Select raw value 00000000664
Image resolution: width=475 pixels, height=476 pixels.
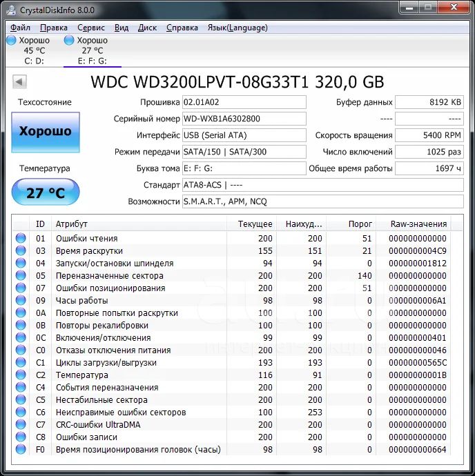pyautogui.click(x=417, y=450)
